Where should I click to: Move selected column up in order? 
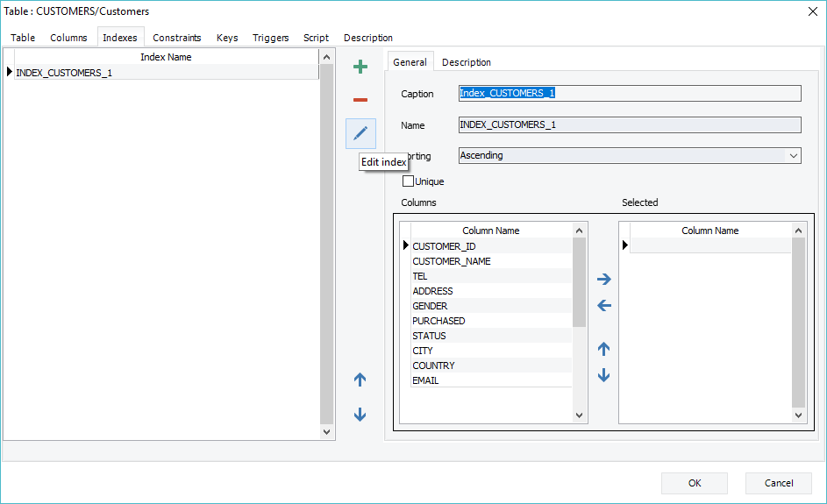[603, 349]
